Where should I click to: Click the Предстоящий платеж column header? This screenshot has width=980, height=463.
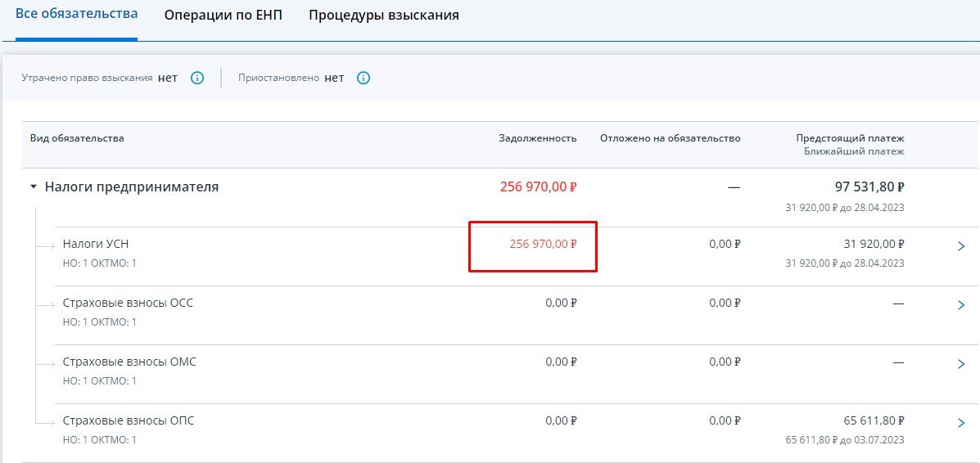pos(850,138)
